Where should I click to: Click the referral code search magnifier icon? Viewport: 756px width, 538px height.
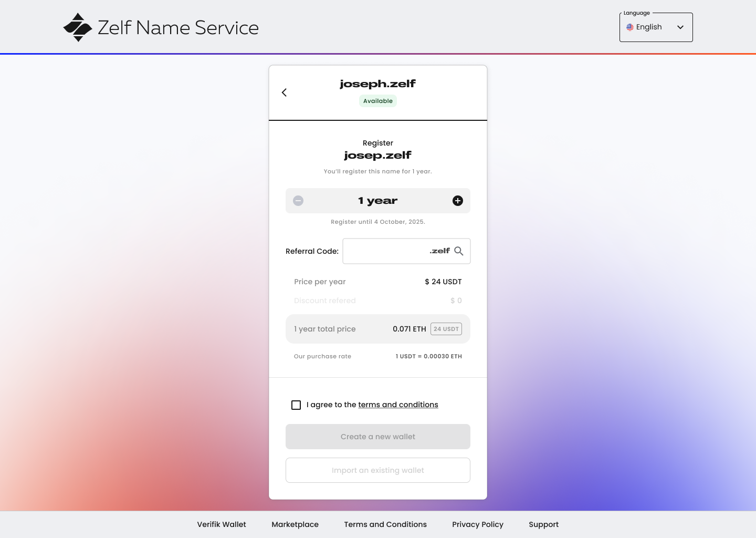click(x=459, y=251)
